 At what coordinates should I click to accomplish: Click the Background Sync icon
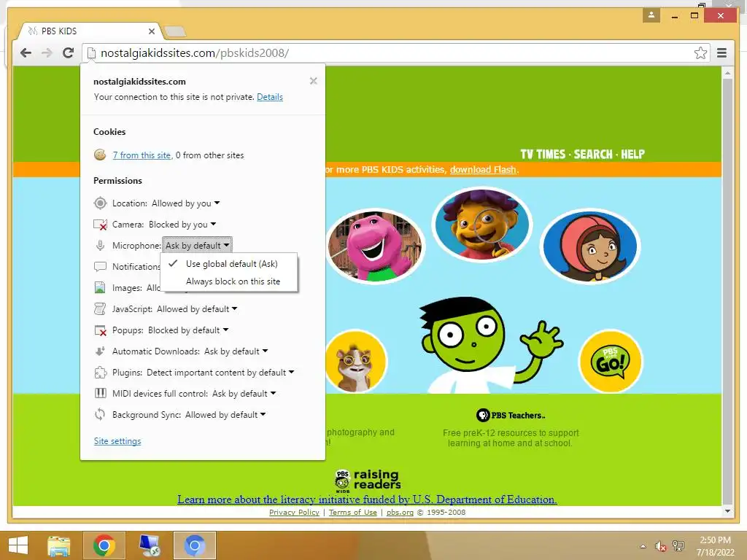tap(100, 415)
